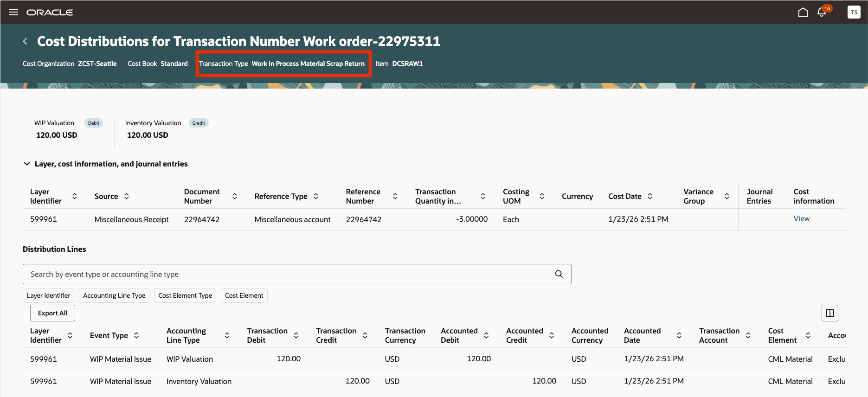Click the Credit badge beside Inventory Valuation
This screenshot has width=868, height=397.
coord(199,123)
